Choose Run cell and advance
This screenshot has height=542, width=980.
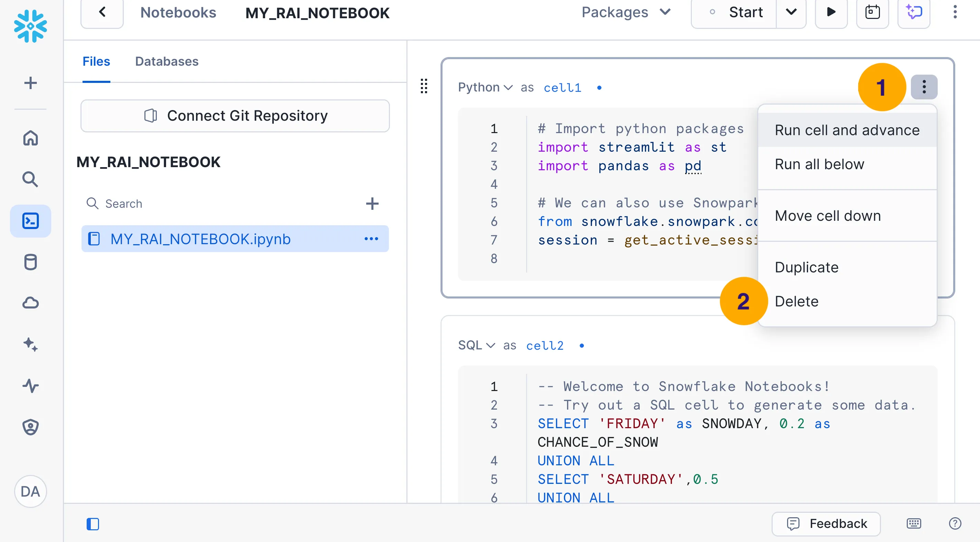[x=847, y=130]
